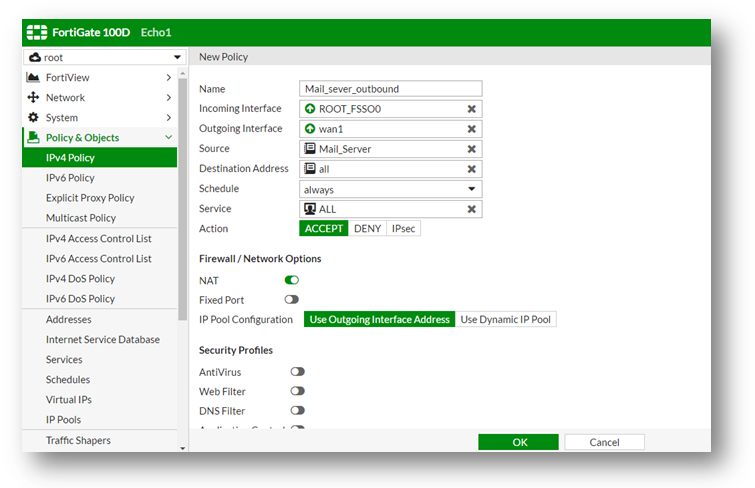Choose Use Outgoing Interface Address

click(379, 319)
